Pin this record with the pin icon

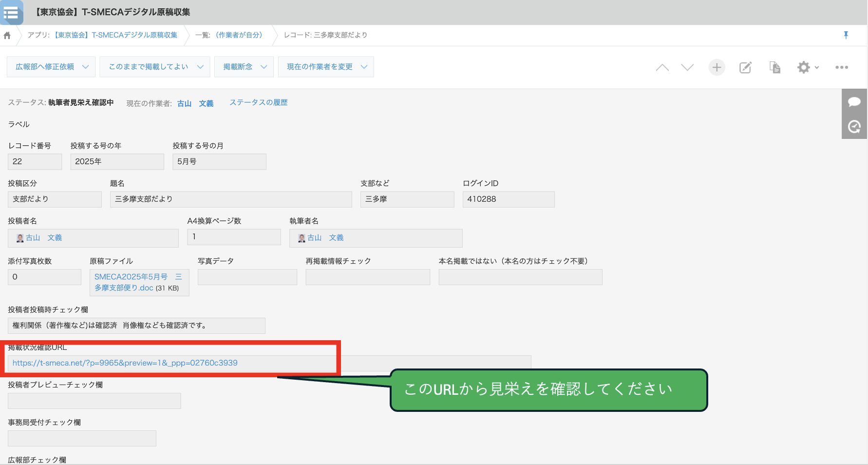pyautogui.click(x=846, y=35)
